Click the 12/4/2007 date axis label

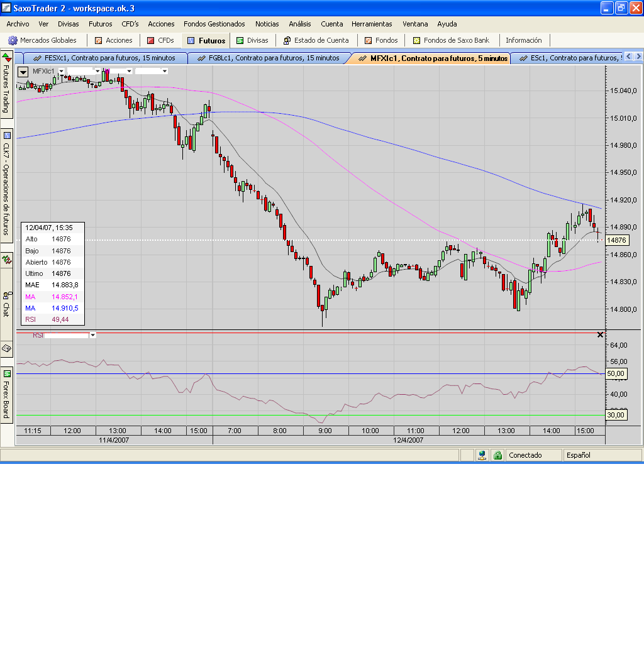pyautogui.click(x=408, y=440)
